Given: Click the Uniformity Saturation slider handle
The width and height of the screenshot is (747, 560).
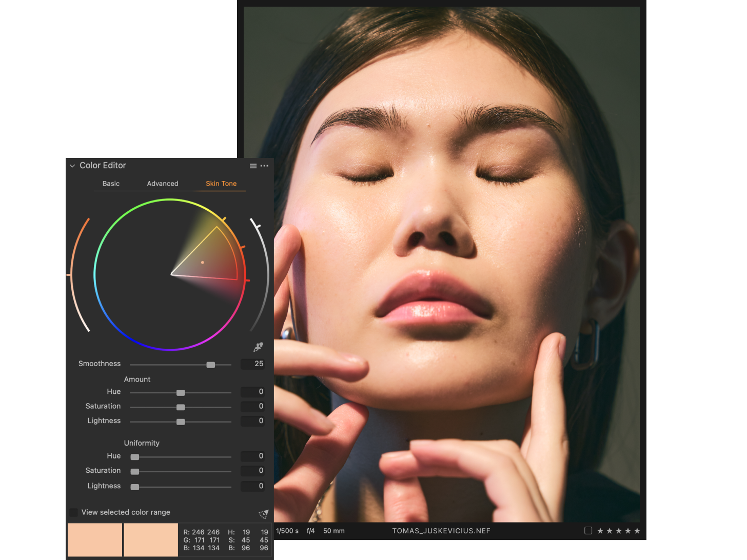Looking at the screenshot, I should click(x=135, y=471).
